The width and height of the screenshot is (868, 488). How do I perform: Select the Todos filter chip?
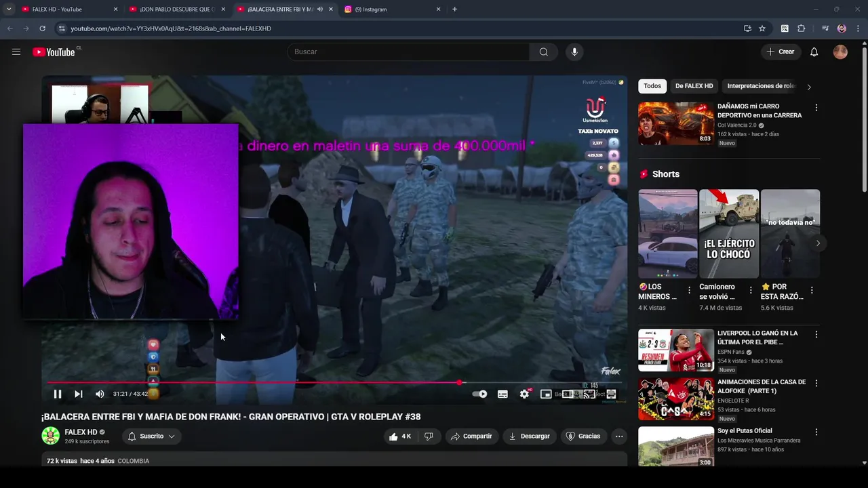tap(652, 86)
